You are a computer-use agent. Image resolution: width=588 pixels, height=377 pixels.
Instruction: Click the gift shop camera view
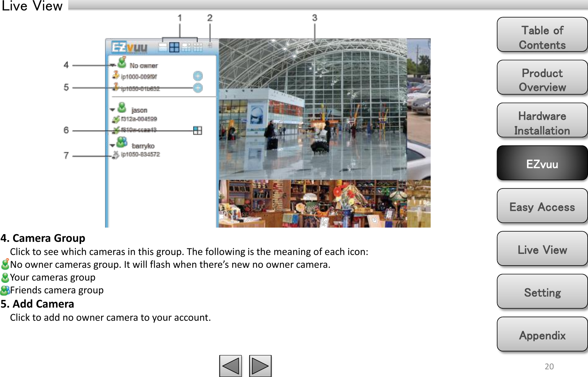(313, 204)
